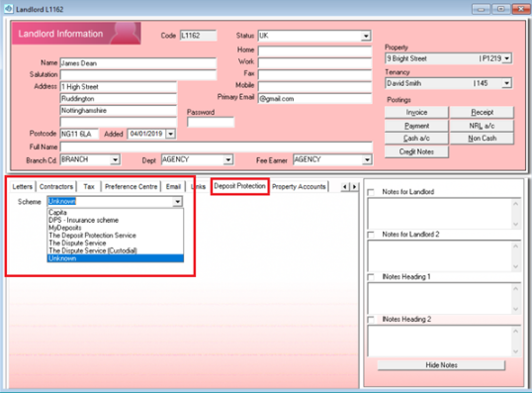
Task: Pick The Dispute Service option (non-Custodial)
Action: (x=116, y=243)
